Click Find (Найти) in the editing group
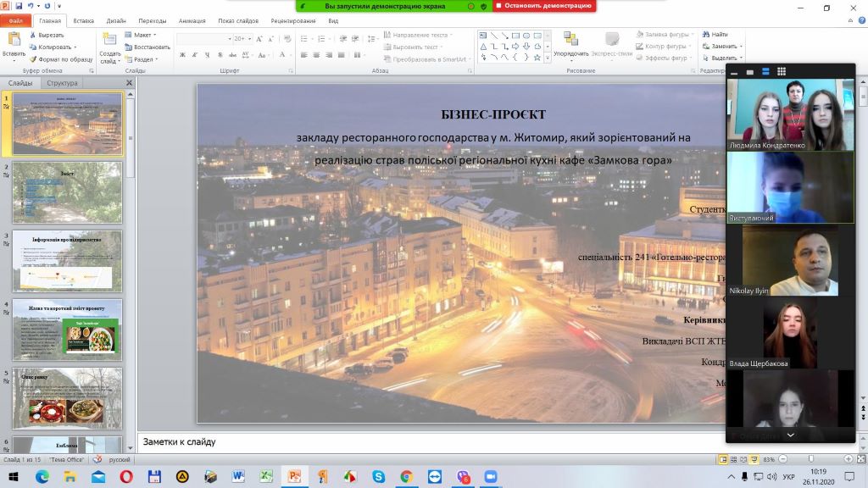 click(x=715, y=34)
